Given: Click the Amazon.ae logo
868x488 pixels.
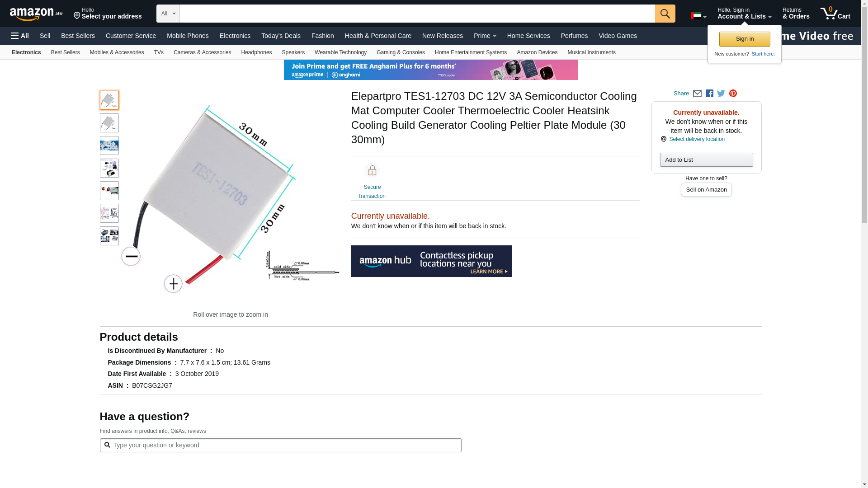Looking at the screenshot, I should (x=36, y=14).
